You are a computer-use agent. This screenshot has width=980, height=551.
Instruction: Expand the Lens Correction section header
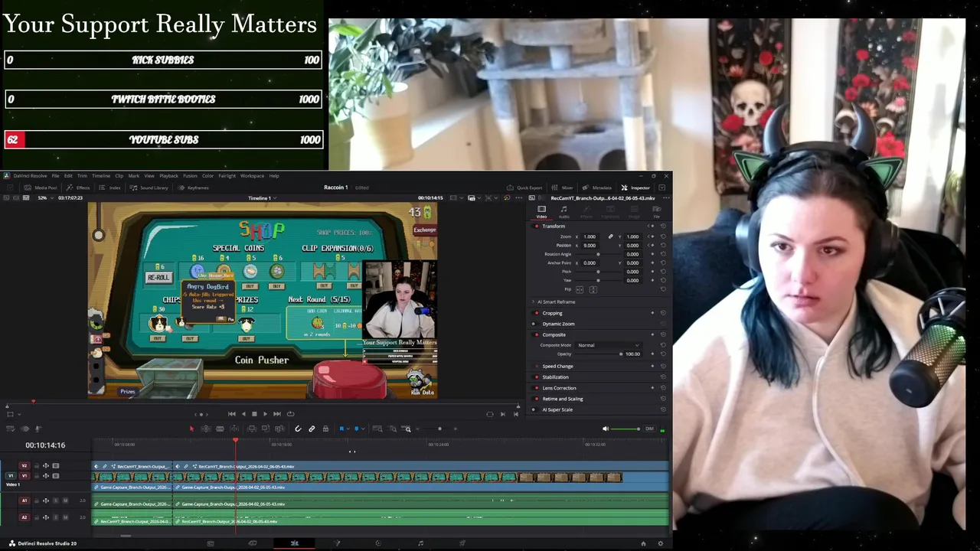(559, 388)
